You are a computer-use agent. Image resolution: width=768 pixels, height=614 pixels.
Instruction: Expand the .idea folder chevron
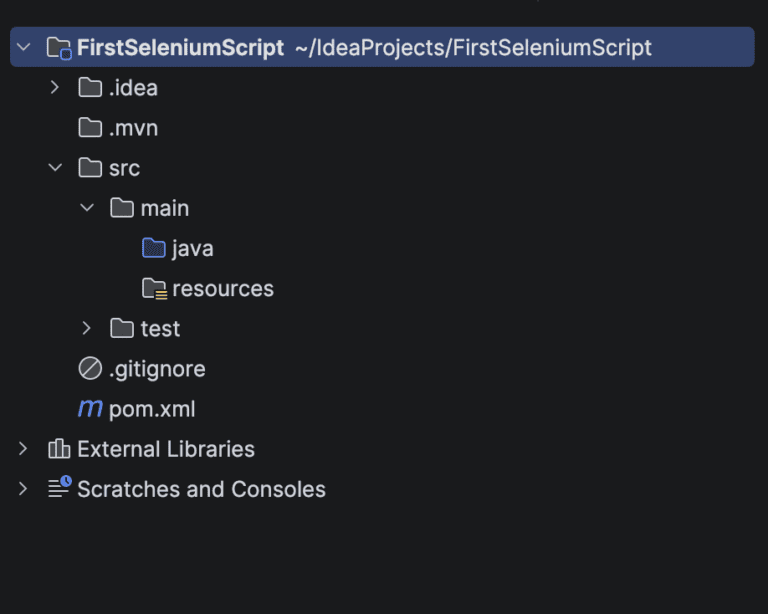(x=55, y=88)
